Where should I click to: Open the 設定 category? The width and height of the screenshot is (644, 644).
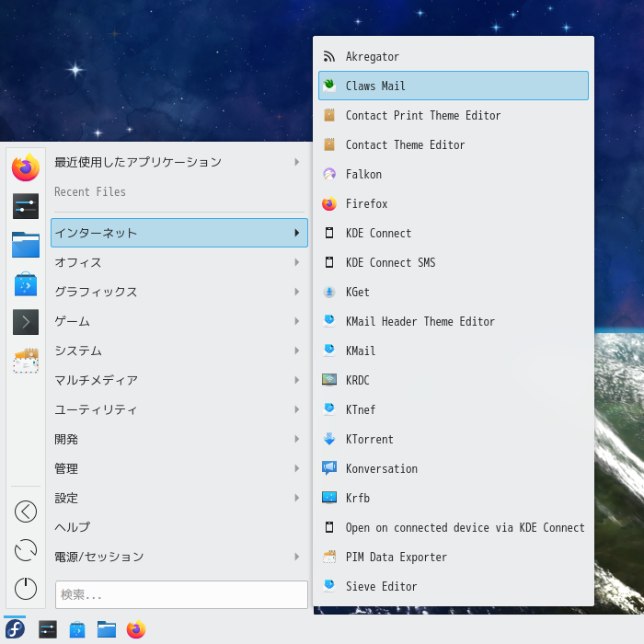(x=179, y=498)
